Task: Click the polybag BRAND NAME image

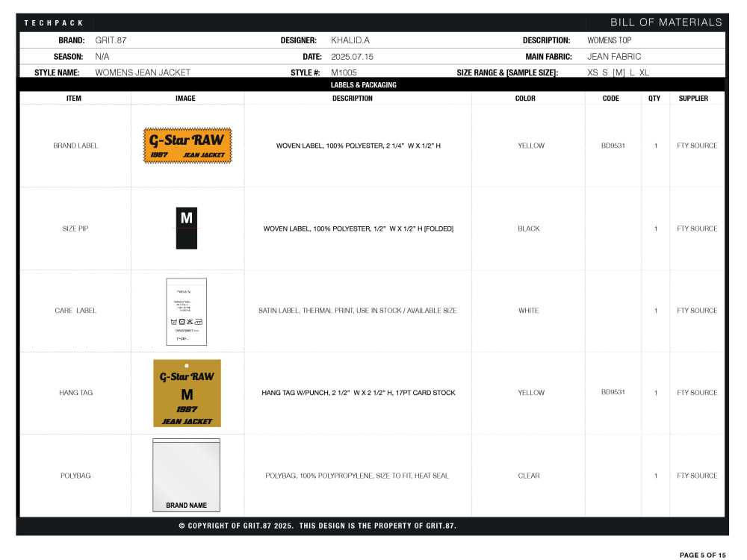Action: pos(186,475)
